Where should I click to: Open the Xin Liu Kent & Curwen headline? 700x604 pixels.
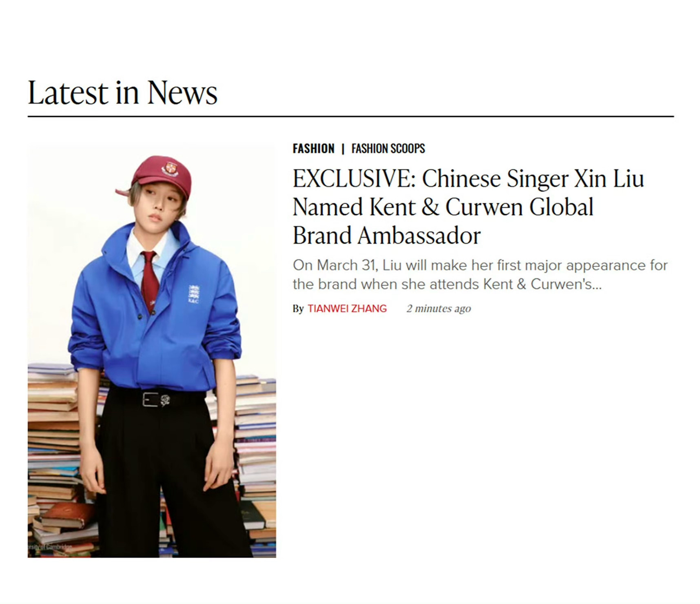point(468,207)
